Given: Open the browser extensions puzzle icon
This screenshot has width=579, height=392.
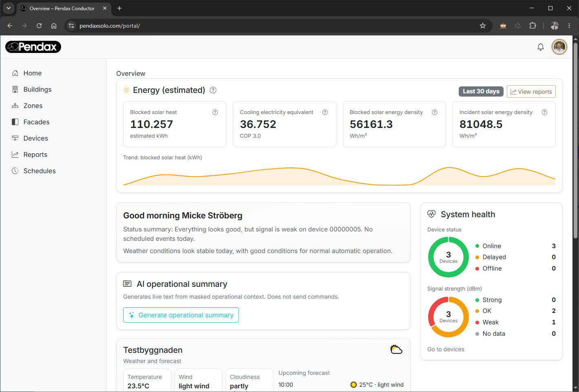Looking at the screenshot, I should coord(533,26).
